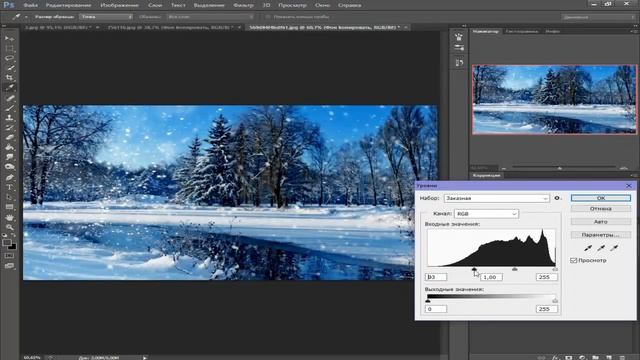Screen dimensions: 640x360
Task: Toggle the Показать кольцо пробы checkbox
Action: (x=268, y=17)
